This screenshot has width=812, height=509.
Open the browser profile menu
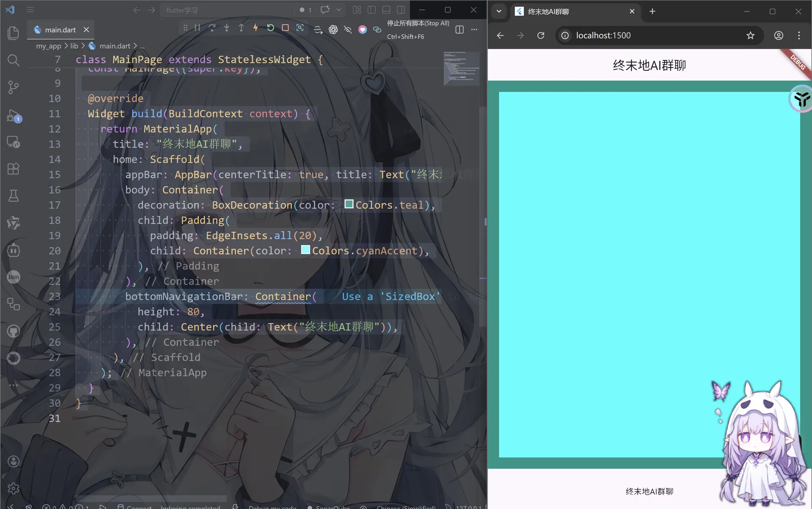pyautogui.click(x=779, y=36)
